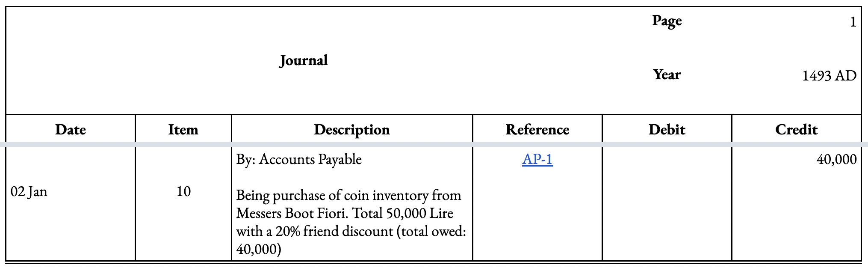Click the Item column header
Viewport: 868px width, 268px height.
pos(183,129)
